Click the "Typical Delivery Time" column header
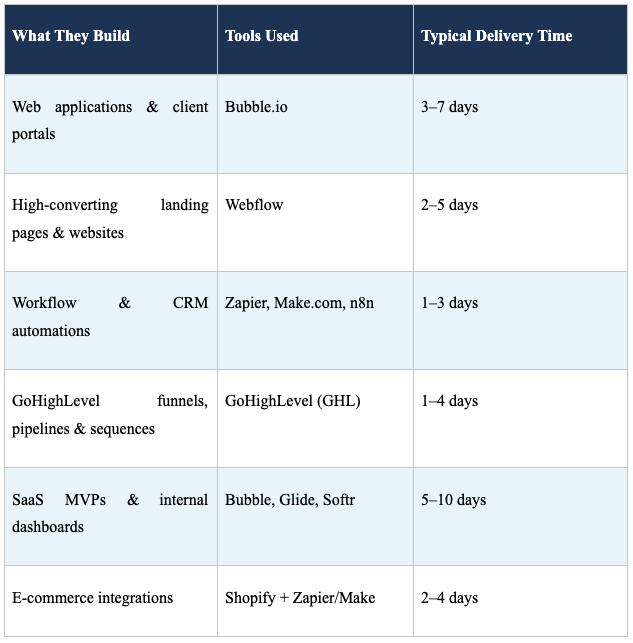The height and width of the screenshot is (643, 633). (496, 36)
